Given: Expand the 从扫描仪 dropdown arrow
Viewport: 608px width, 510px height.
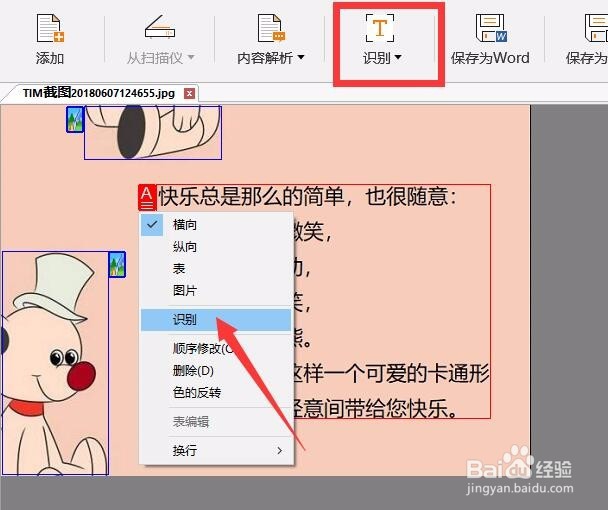Looking at the screenshot, I should (x=191, y=58).
